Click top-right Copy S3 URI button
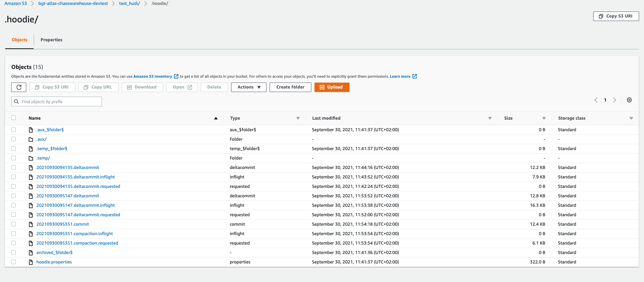The height and width of the screenshot is (282, 644). [x=616, y=16]
